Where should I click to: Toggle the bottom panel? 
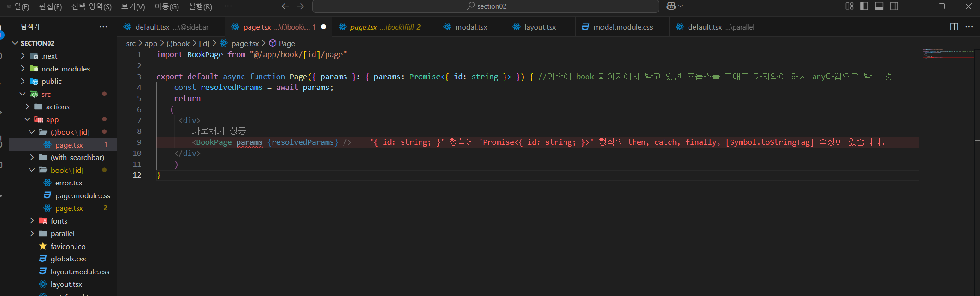pos(879,6)
